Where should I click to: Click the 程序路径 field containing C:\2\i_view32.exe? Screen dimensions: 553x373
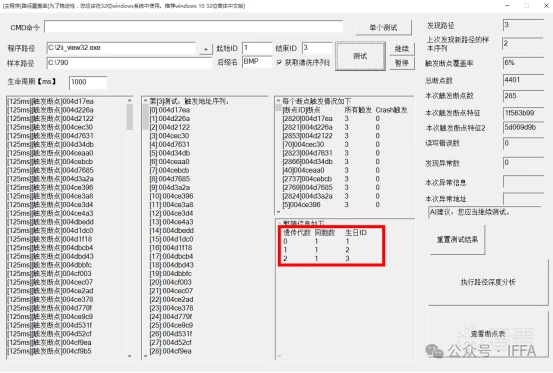pyautogui.click(x=121, y=48)
